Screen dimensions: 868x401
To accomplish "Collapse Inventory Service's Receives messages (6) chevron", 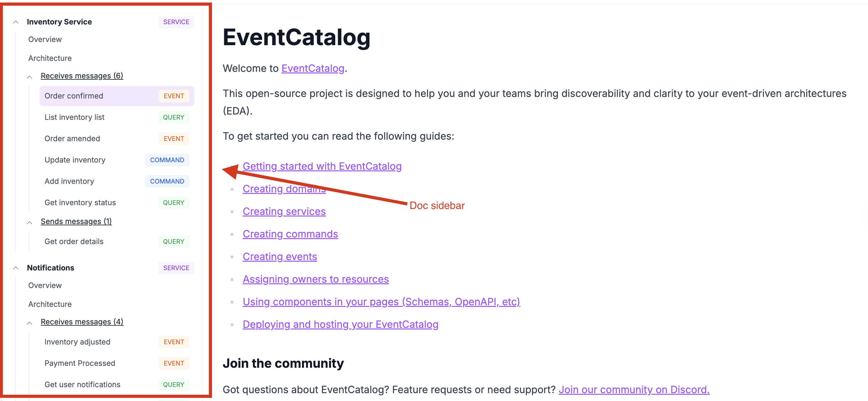I will click(30, 77).
